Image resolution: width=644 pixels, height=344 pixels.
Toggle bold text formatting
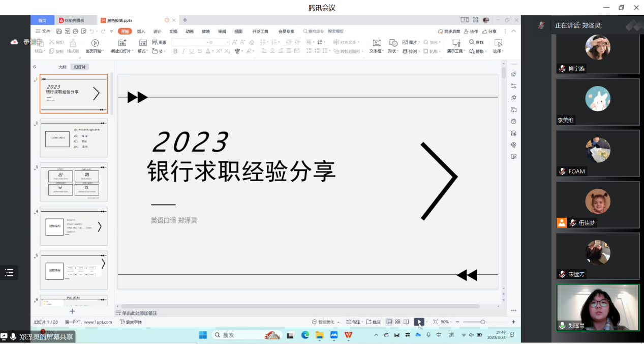click(x=175, y=51)
